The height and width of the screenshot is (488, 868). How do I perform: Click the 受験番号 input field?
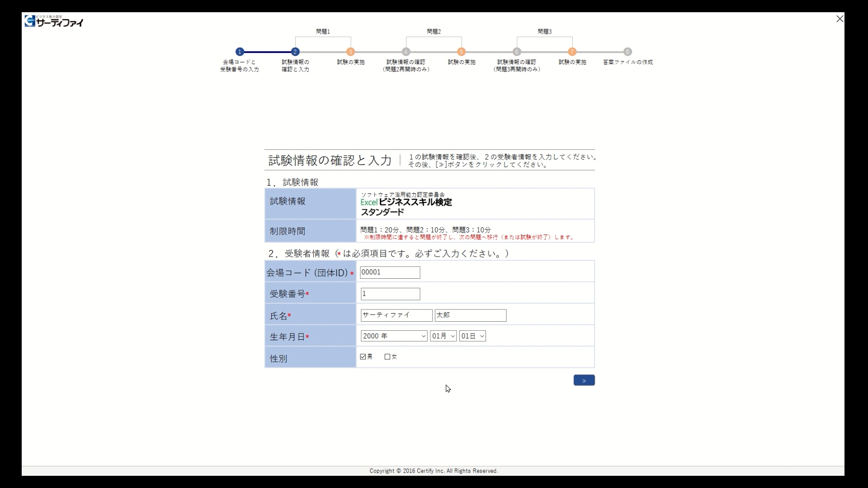point(390,294)
